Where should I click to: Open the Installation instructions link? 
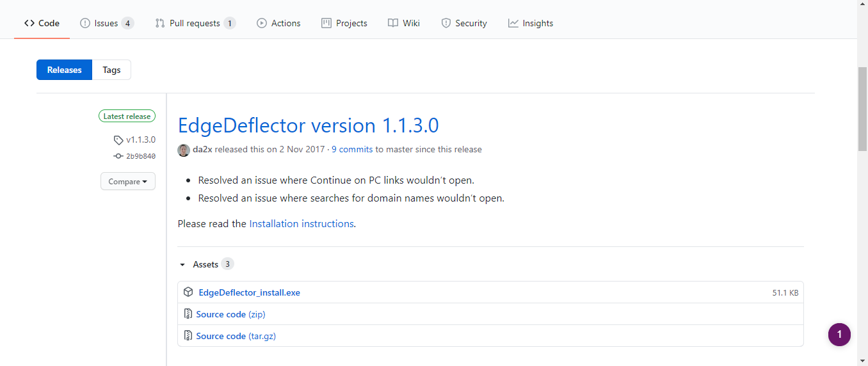point(301,223)
